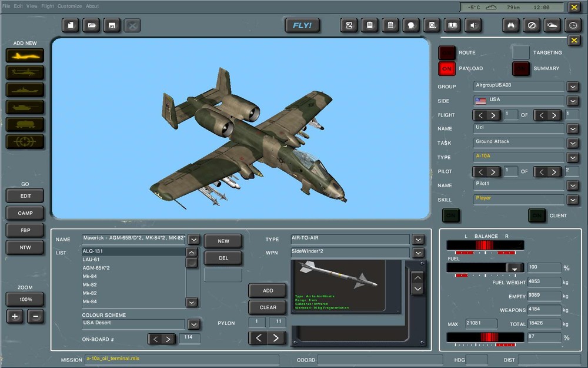
Task: Select LAU-61 in the payload list
Action: click(91, 260)
